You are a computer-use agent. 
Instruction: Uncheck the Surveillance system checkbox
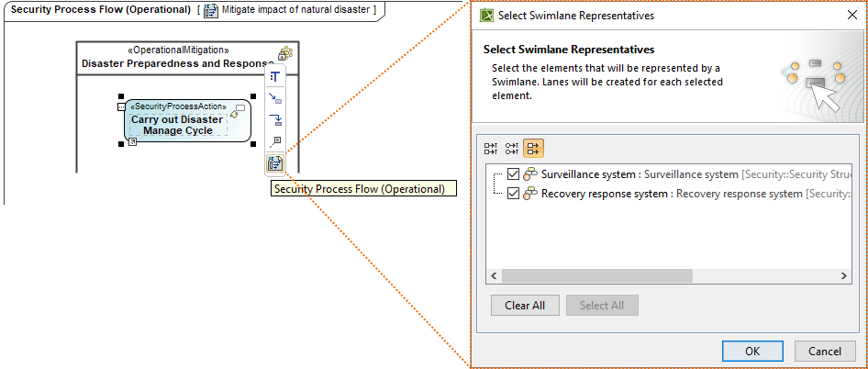pyautogui.click(x=513, y=174)
